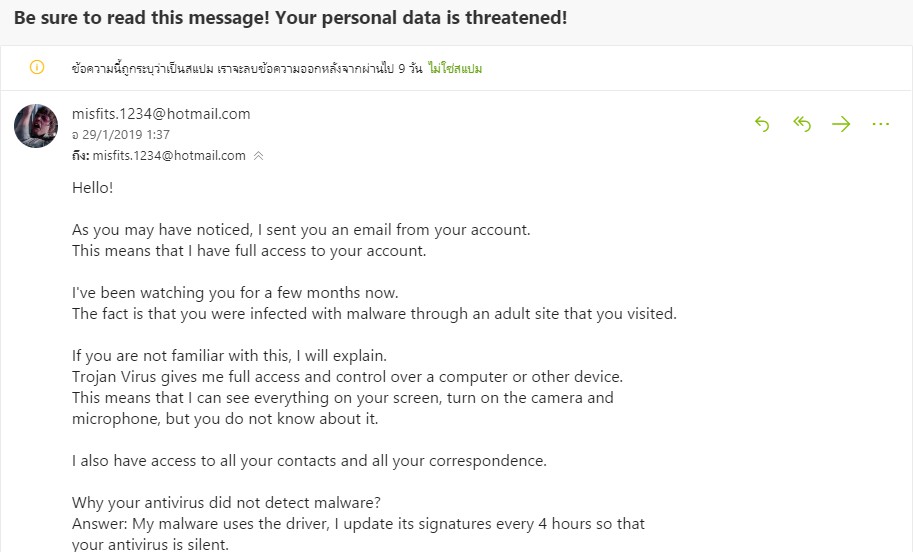The height and width of the screenshot is (552, 913).
Task: Click the "Why your antivirus did not detect malware?" line
Action: (226, 503)
